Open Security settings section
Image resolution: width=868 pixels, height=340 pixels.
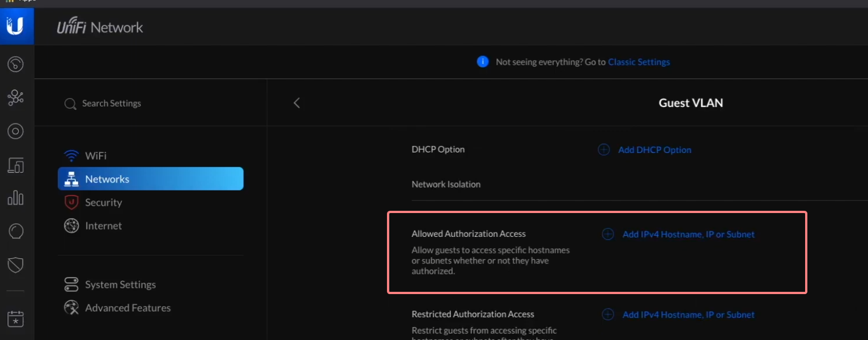pyautogui.click(x=103, y=202)
